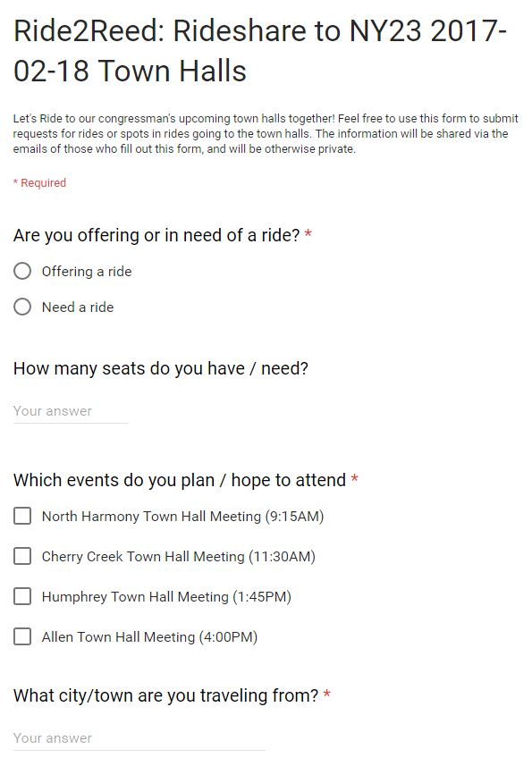
Task: Check the North Harmony Town Hall Meeting checkbox
Action: (22, 516)
